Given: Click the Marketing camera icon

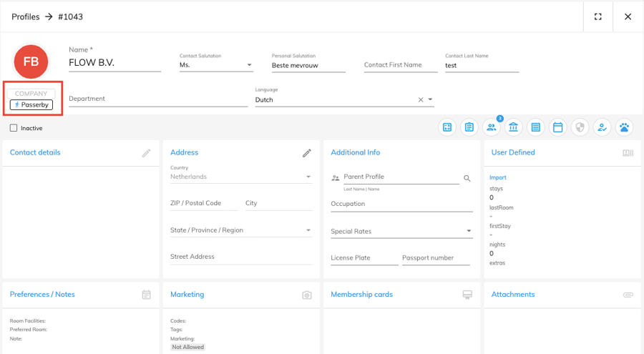Looking at the screenshot, I should click(x=306, y=295).
